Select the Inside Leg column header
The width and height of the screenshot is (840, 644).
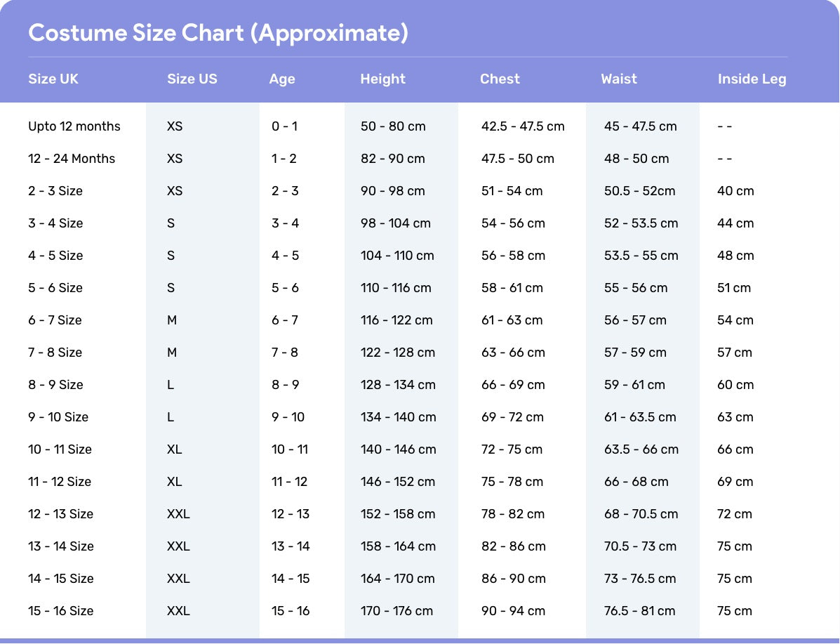(752, 79)
